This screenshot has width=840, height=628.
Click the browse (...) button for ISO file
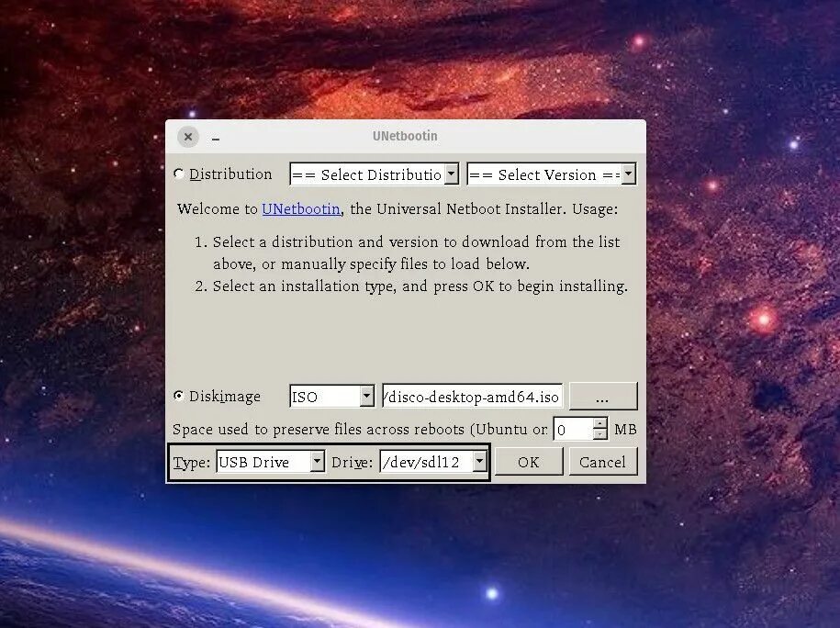click(x=602, y=397)
